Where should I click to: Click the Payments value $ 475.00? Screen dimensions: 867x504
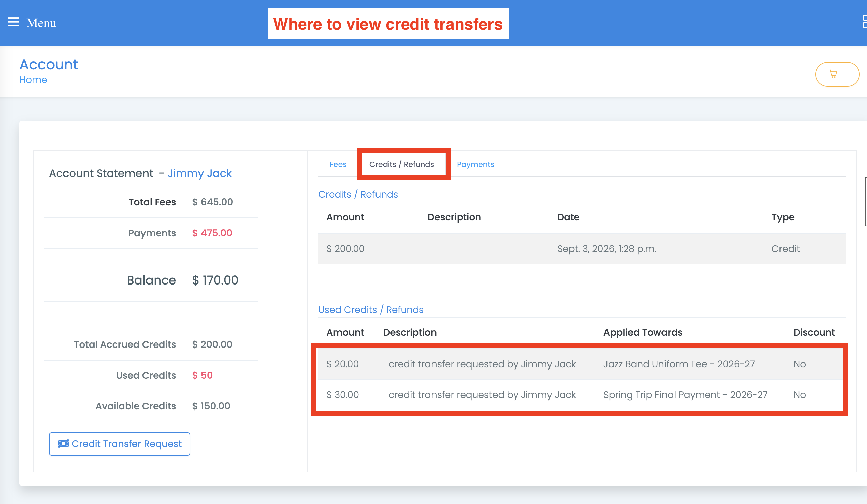point(212,233)
